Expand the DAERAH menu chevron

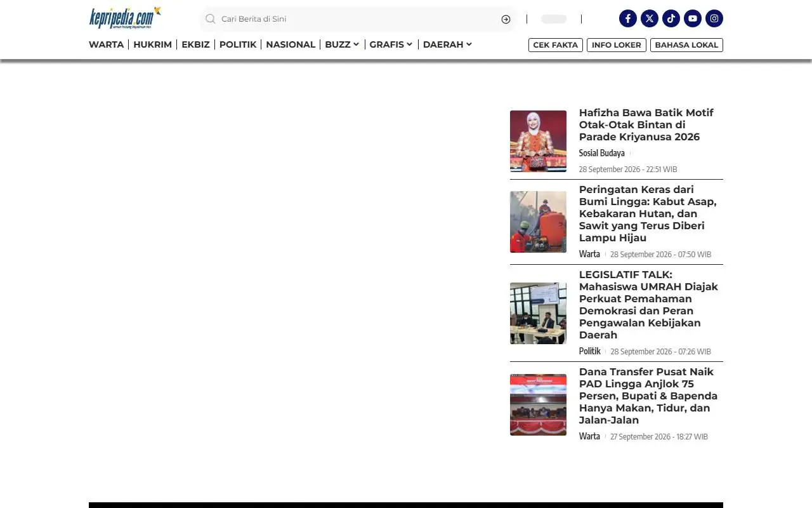(x=469, y=44)
